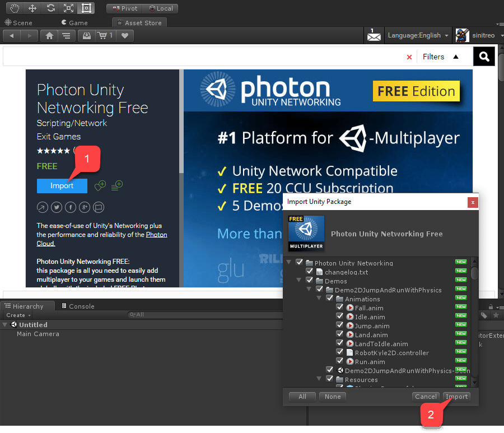This screenshot has height=433, width=504.
Task: Collapse Demo2DJumpAndRunWithPhysics tree node
Action: [309, 289]
